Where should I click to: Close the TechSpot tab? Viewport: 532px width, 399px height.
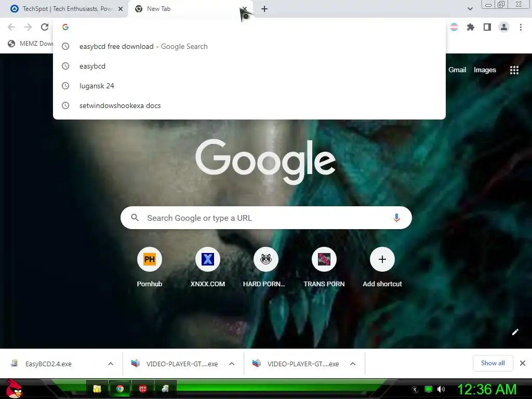tap(121, 9)
